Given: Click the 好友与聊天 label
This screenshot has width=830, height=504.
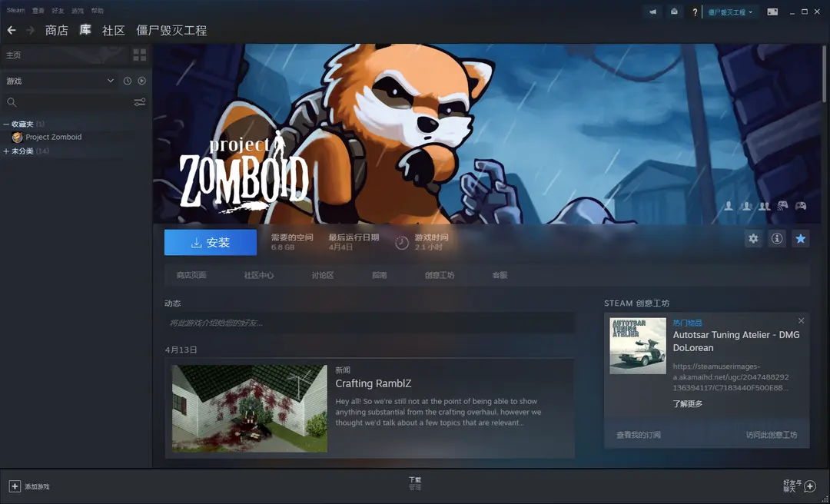Looking at the screenshot, I should (792, 486).
